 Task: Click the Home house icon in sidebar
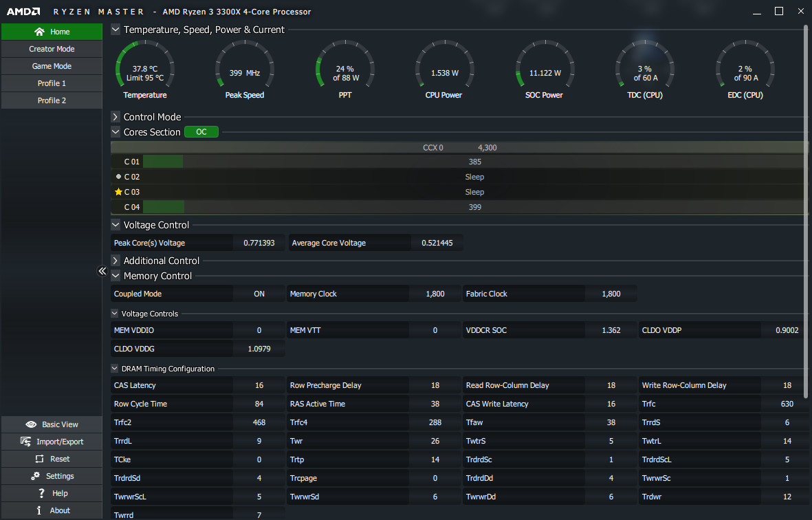[x=39, y=32]
